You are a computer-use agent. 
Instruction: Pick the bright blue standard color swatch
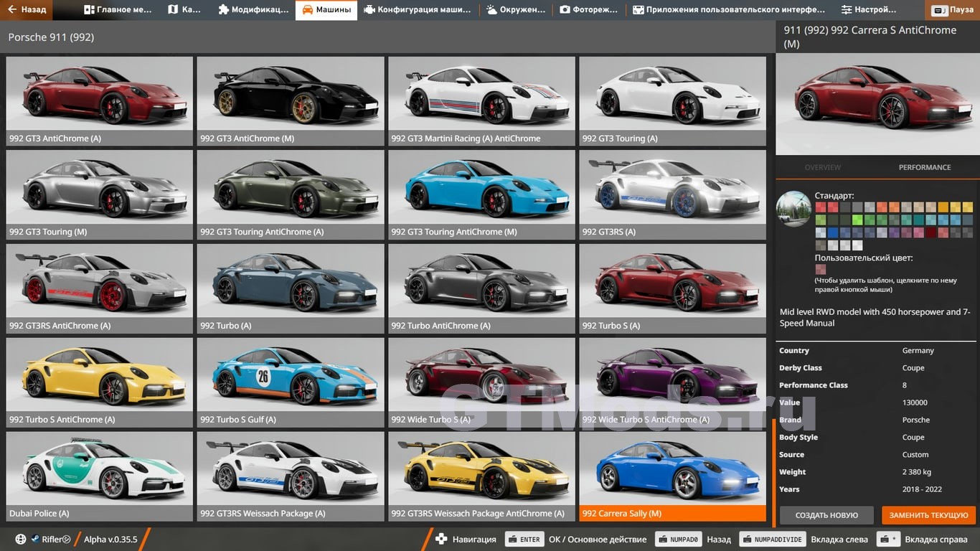click(833, 232)
